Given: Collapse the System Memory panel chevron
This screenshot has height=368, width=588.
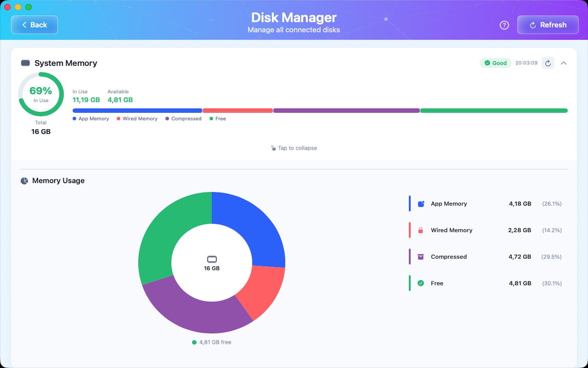Looking at the screenshot, I should [x=564, y=63].
